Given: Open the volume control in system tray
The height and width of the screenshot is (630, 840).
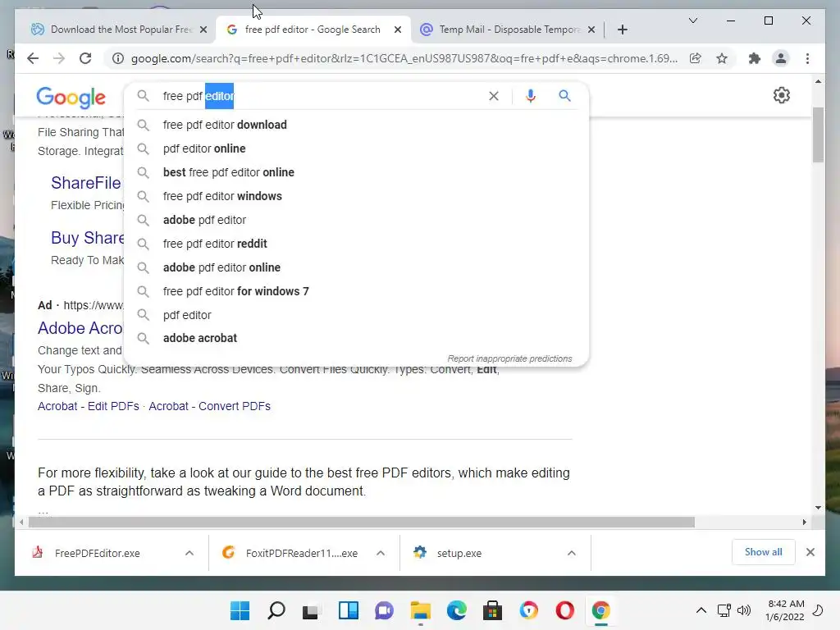Looking at the screenshot, I should 744,610.
